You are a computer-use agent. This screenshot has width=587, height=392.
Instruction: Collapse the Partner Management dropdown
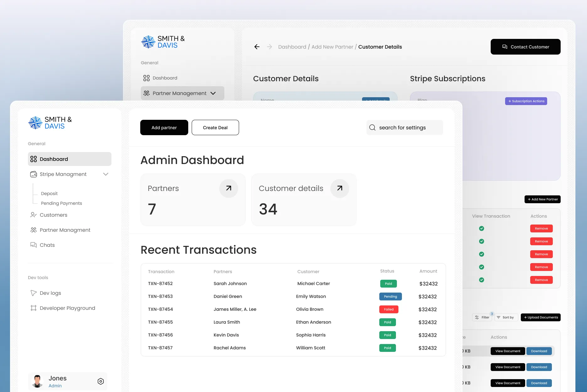213,93
